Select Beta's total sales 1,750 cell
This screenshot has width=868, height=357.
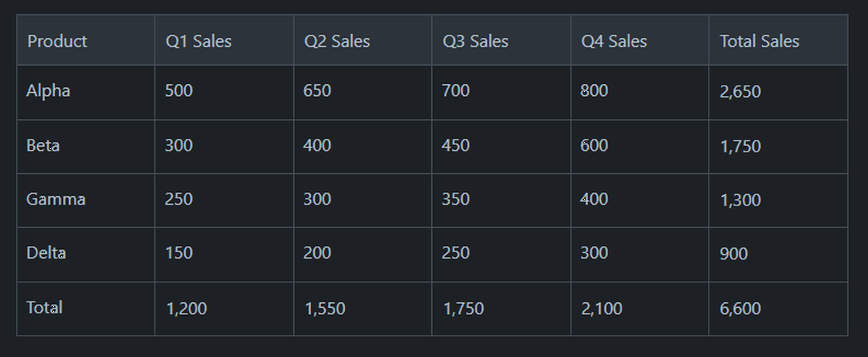740,147
